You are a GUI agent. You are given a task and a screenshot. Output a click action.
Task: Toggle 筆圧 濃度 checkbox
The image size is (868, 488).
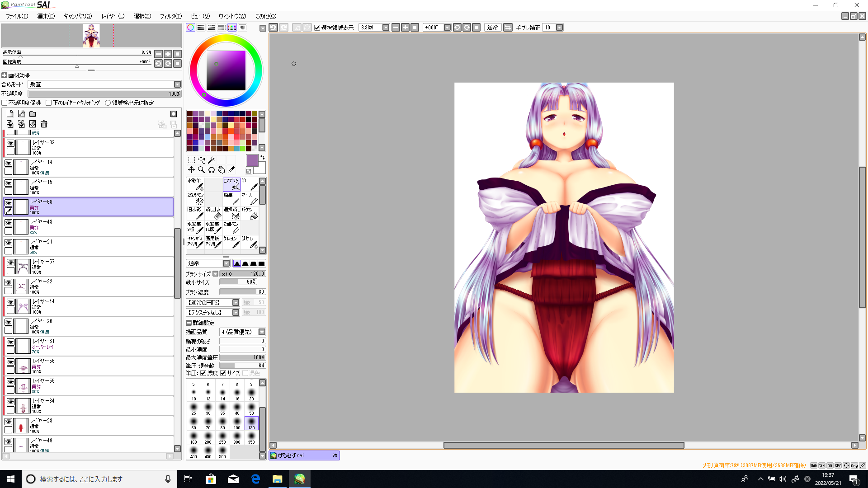(x=203, y=373)
